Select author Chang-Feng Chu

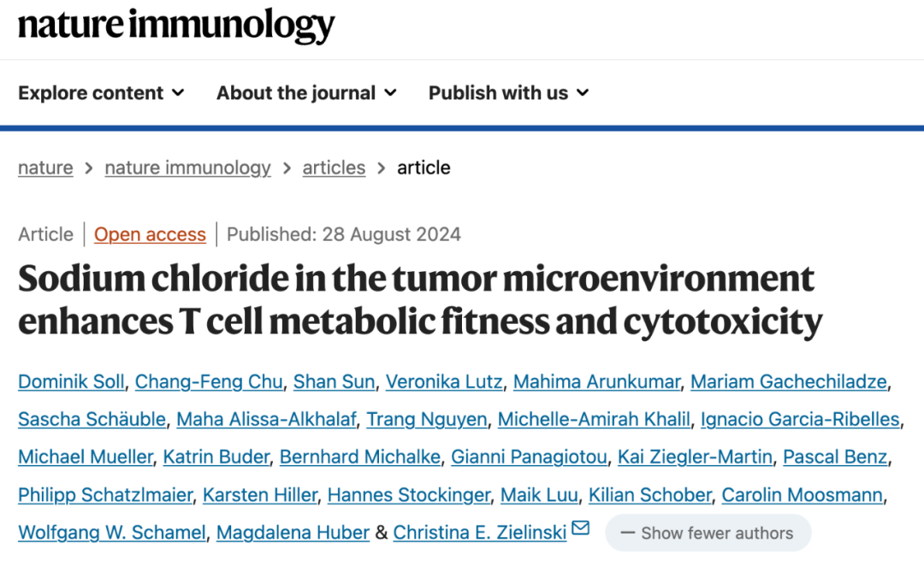click(x=209, y=381)
